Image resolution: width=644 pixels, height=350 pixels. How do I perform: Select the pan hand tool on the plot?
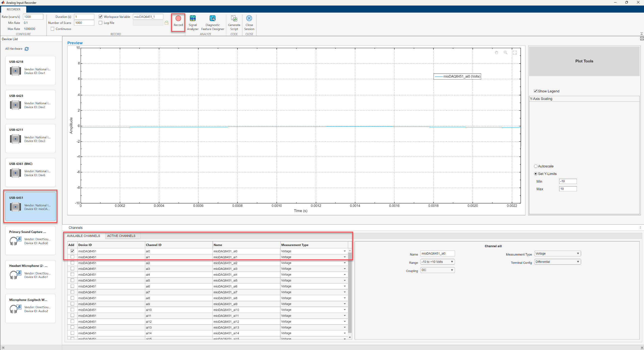click(496, 52)
